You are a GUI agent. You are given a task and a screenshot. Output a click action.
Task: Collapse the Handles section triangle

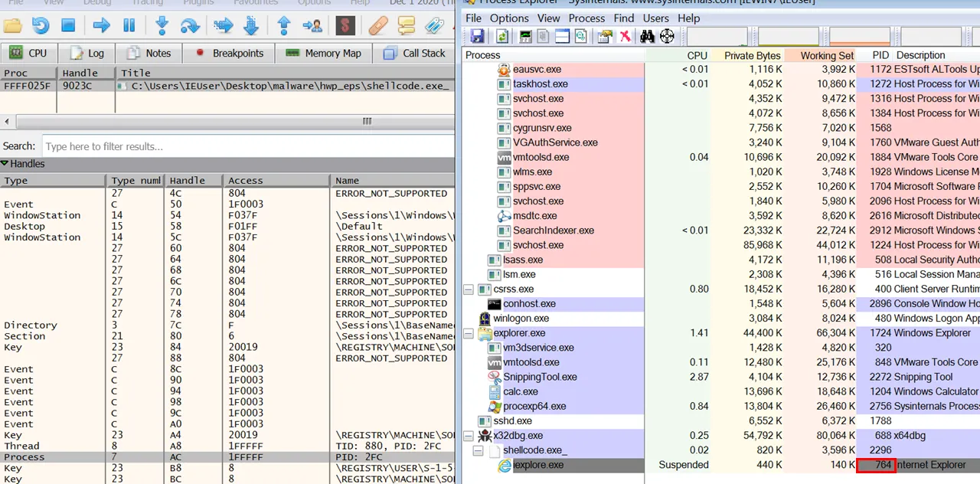(x=5, y=164)
